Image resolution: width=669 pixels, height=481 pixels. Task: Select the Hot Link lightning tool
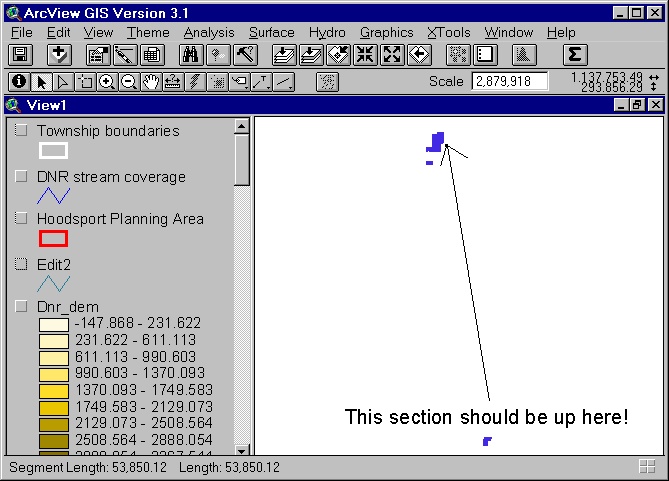point(195,82)
